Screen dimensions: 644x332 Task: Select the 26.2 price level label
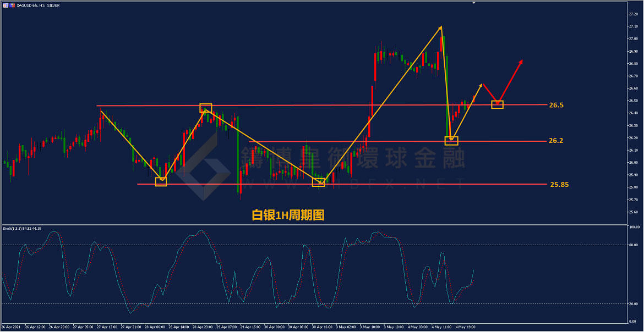556,141
